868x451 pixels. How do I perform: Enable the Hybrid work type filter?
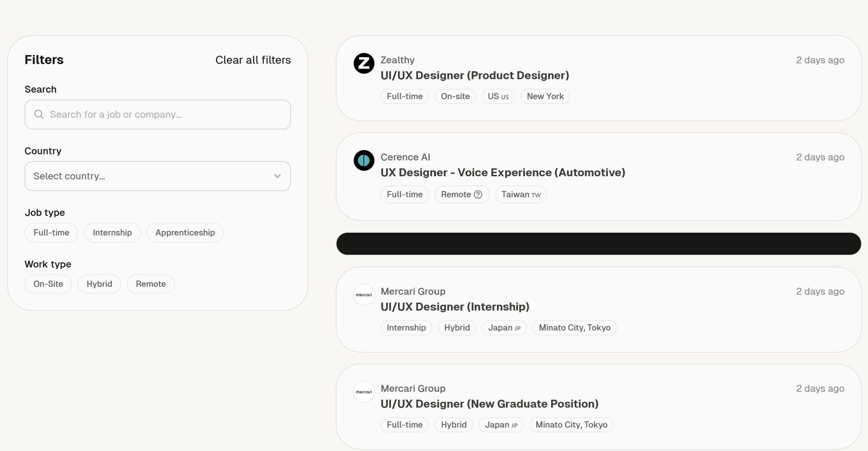[99, 284]
